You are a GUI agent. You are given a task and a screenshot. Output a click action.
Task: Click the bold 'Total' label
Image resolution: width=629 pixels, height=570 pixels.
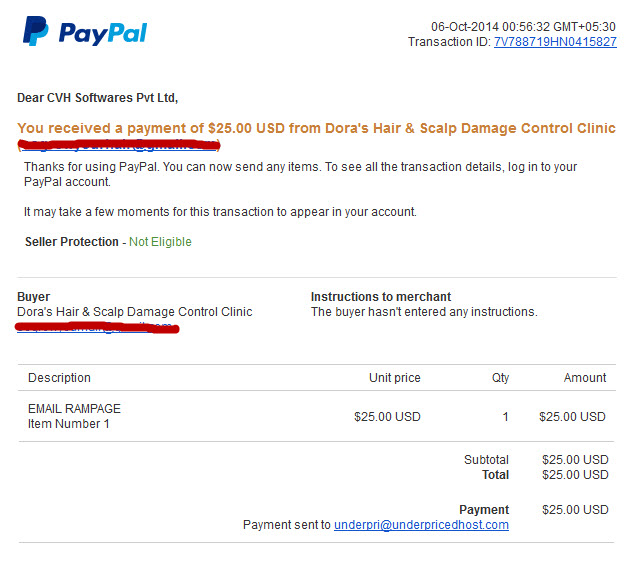click(x=495, y=475)
